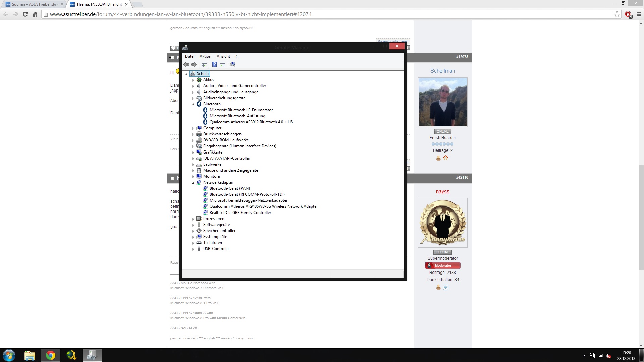Image resolution: width=644 pixels, height=362 pixels.
Task: Select Microsoft Bluetooth-Auflistung entry
Action: [x=237, y=116]
